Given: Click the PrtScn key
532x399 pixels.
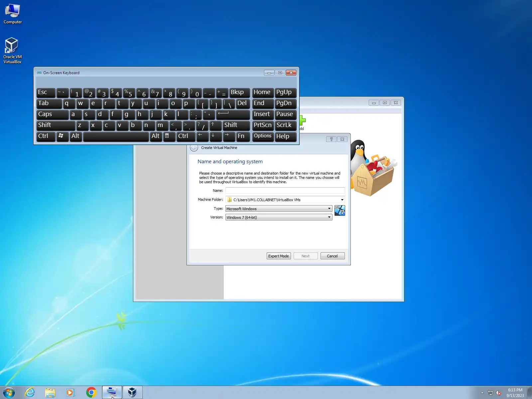Looking at the screenshot, I should point(263,125).
